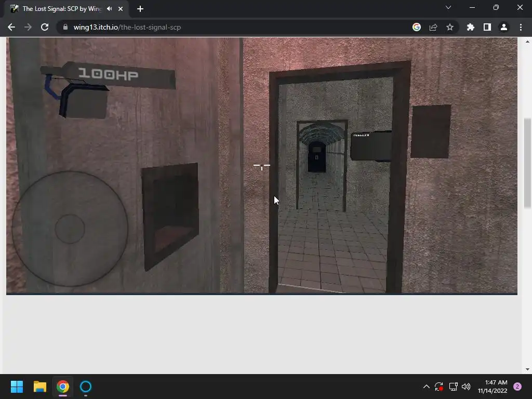The width and height of the screenshot is (532, 399).
Task: Open File Explorer from the taskbar
Action: pos(39,387)
